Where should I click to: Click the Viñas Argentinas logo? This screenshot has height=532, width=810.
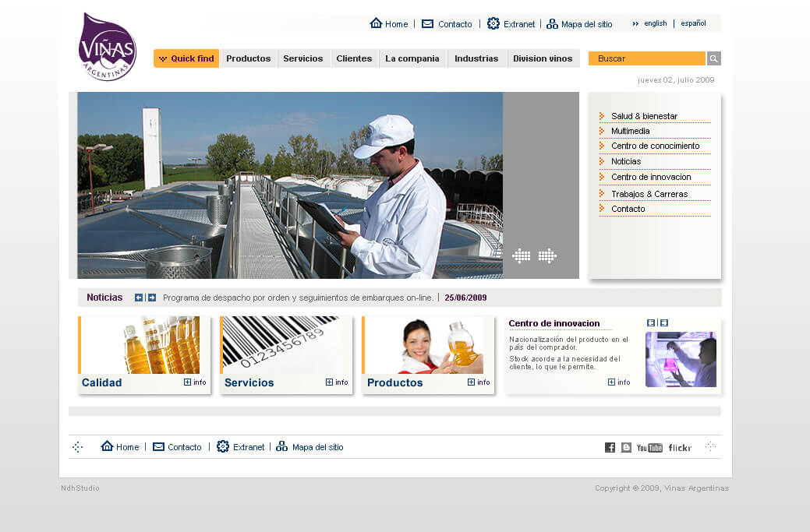coord(108,48)
